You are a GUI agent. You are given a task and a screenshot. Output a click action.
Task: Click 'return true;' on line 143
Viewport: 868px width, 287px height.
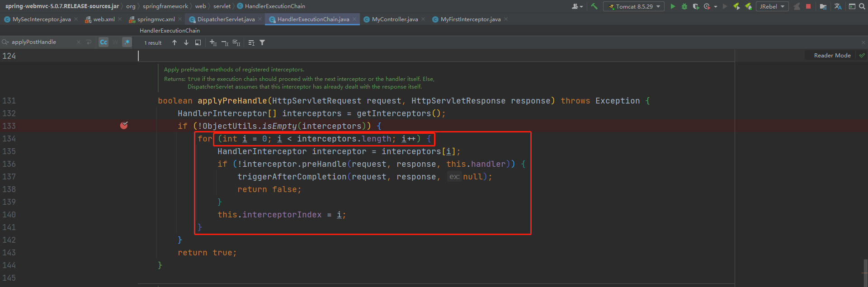pyautogui.click(x=207, y=253)
